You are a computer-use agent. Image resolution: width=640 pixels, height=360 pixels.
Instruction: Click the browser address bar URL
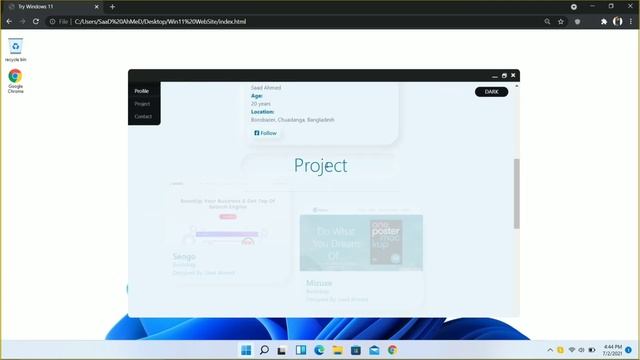[160, 21]
